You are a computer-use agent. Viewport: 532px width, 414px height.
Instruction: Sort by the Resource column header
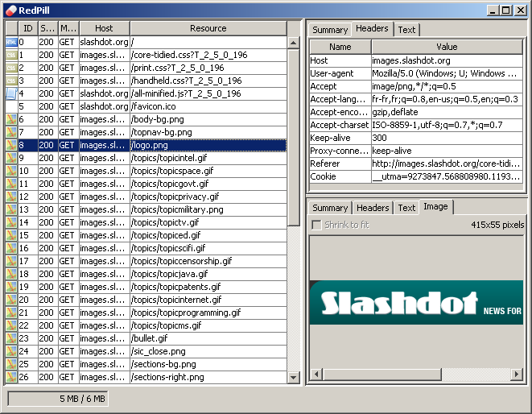click(x=208, y=28)
